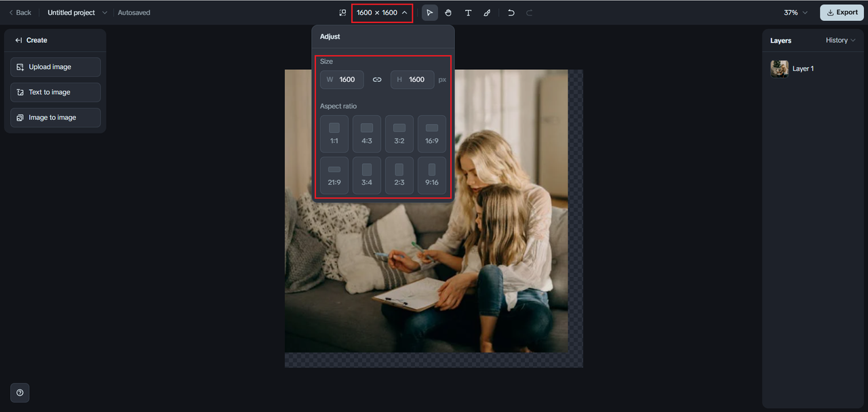Click the resize canvas icon
This screenshot has height=412, width=868.
342,13
